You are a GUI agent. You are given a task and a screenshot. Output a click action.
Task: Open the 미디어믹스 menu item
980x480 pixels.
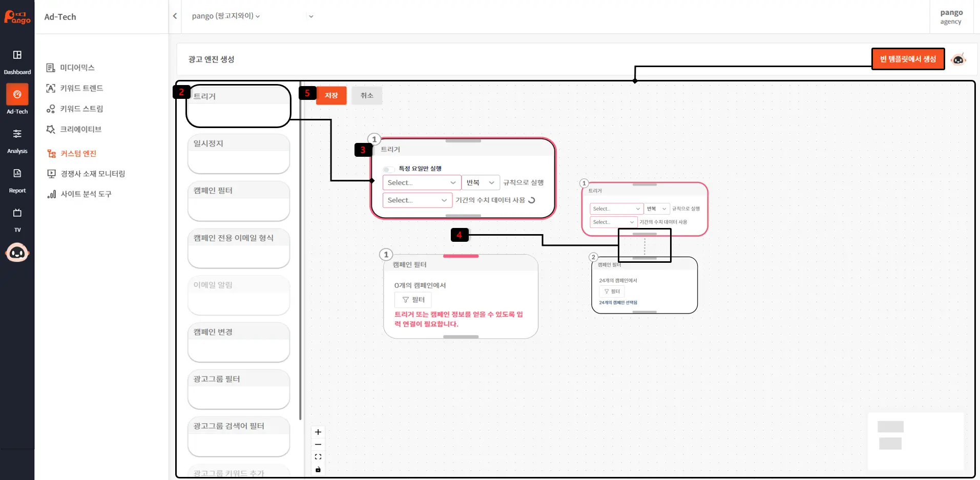[77, 68]
